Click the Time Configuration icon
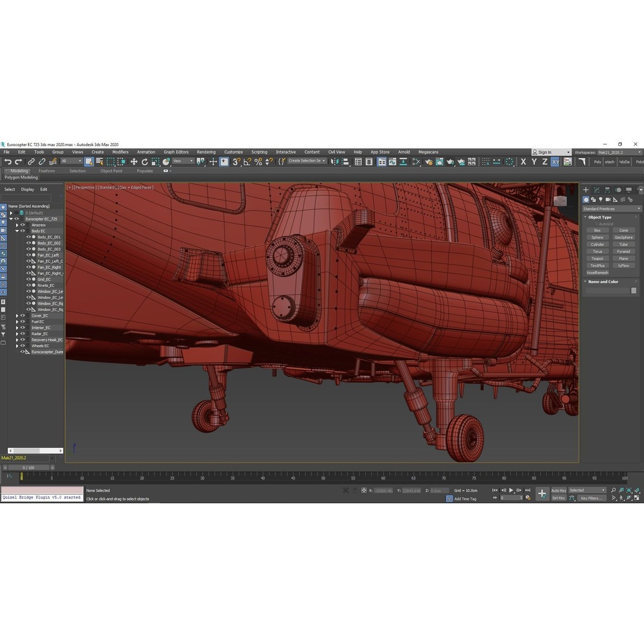Screen dimensions: 644x644 click(528, 498)
